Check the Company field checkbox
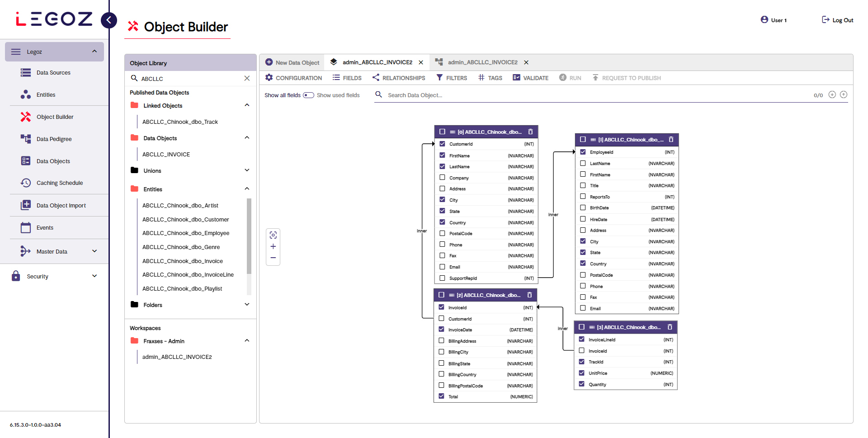The width and height of the screenshot is (868, 438). tap(442, 178)
